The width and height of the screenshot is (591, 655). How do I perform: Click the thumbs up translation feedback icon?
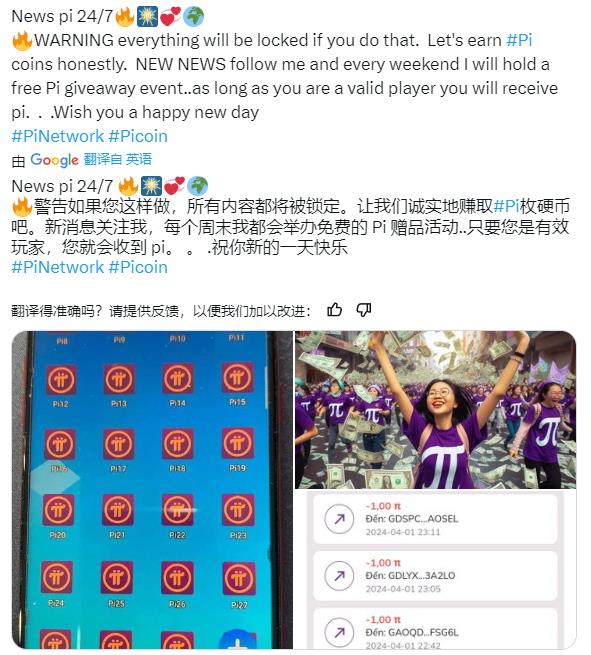(335, 310)
